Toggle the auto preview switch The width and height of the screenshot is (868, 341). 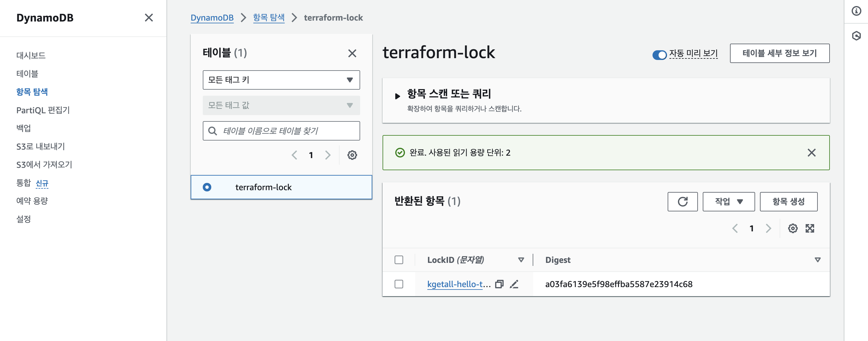click(x=659, y=54)
